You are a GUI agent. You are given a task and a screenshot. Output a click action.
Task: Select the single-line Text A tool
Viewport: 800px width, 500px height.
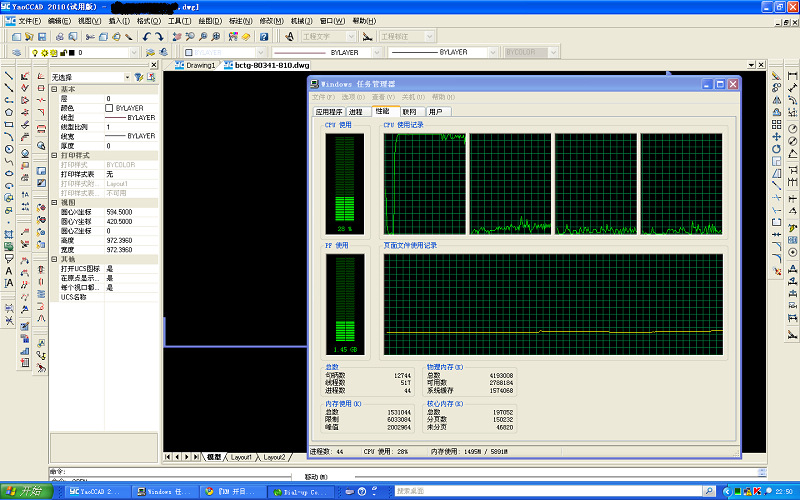pos(9,271)
